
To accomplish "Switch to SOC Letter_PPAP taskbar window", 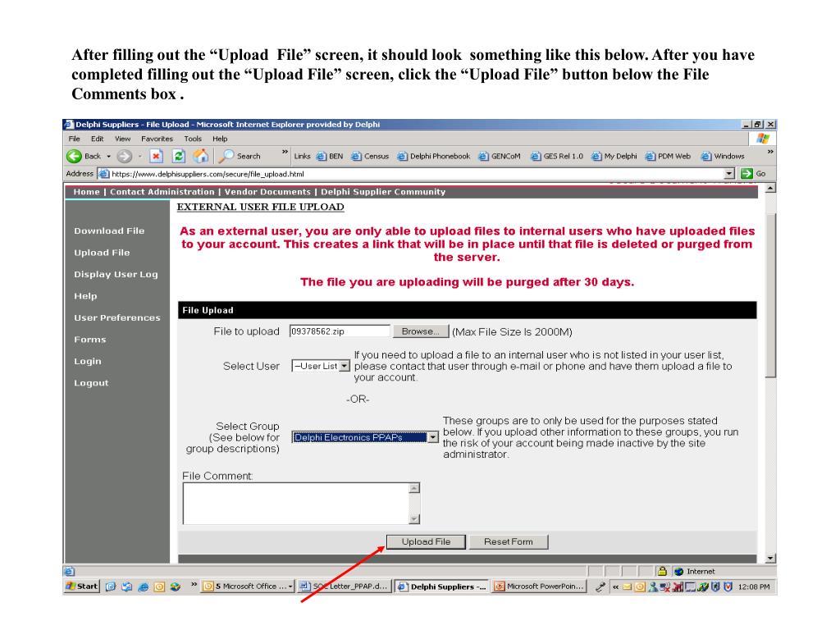I will [x=343, y=586].
